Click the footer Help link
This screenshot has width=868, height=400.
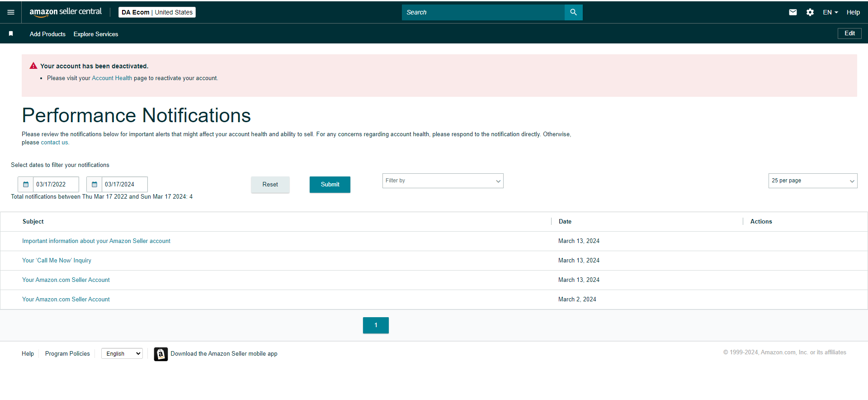click(28, 354)
